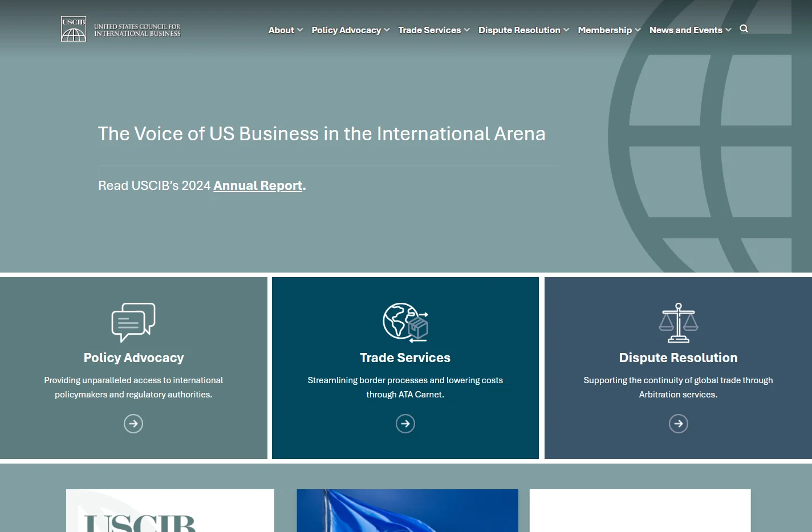Open Policy Advocacy in the top navigation
The width and height of the screenshot is (812, 532).
346,30
